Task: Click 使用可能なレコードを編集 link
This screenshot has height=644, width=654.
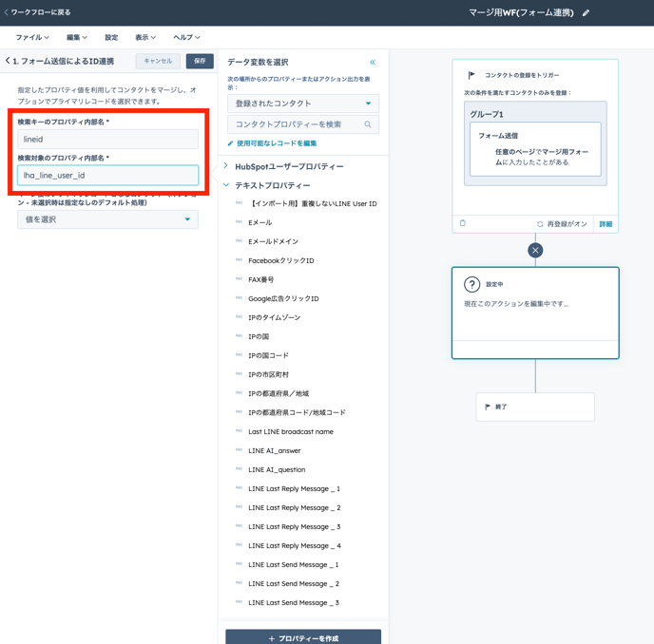Action: click(x=276, y=143)
